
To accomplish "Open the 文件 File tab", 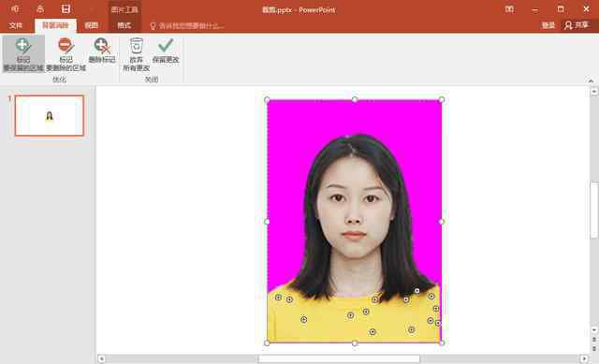I will click(x=16, y=25).
